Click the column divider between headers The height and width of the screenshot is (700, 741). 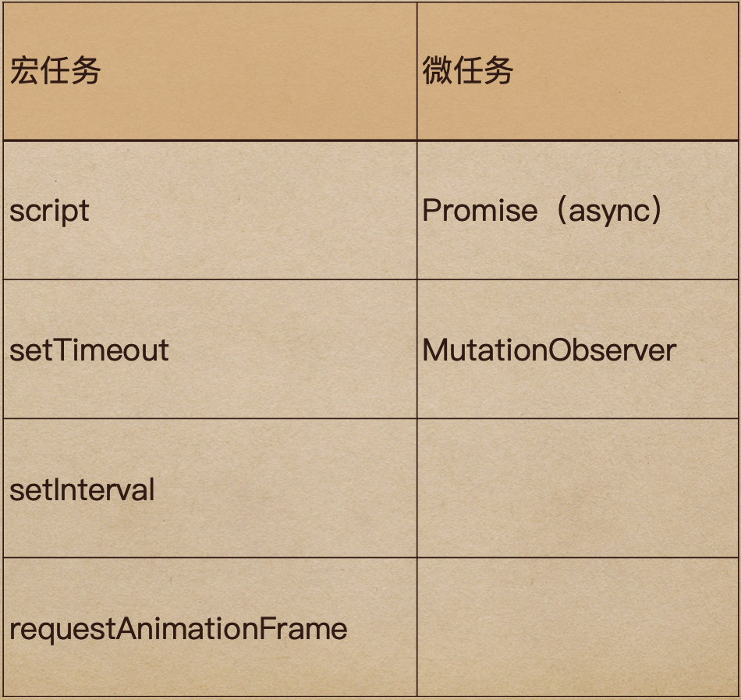coord(417,71)
